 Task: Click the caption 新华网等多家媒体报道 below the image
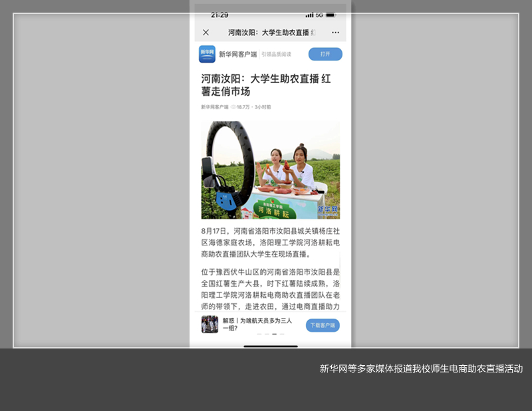(x=421, y=368)
